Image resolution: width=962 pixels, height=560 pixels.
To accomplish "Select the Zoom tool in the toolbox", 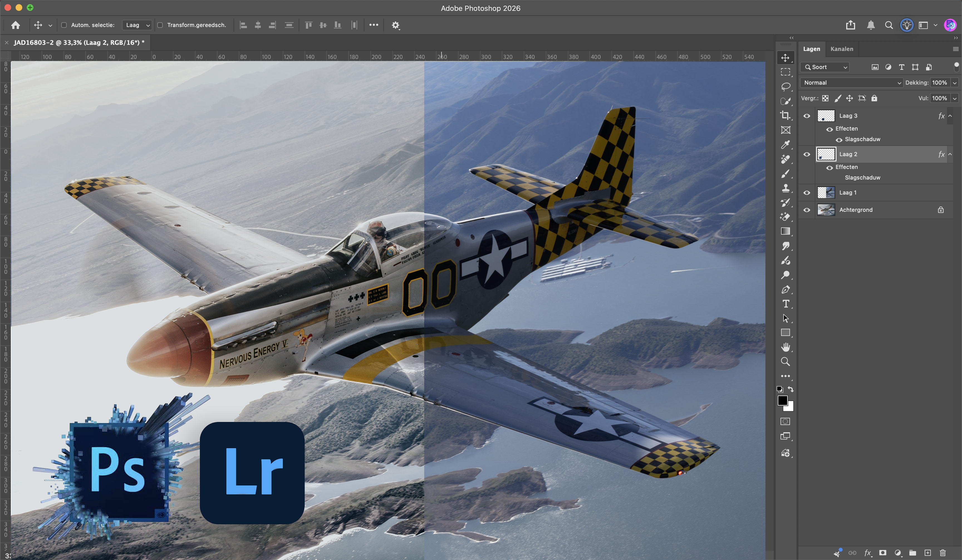I will [x=785, y=362].
